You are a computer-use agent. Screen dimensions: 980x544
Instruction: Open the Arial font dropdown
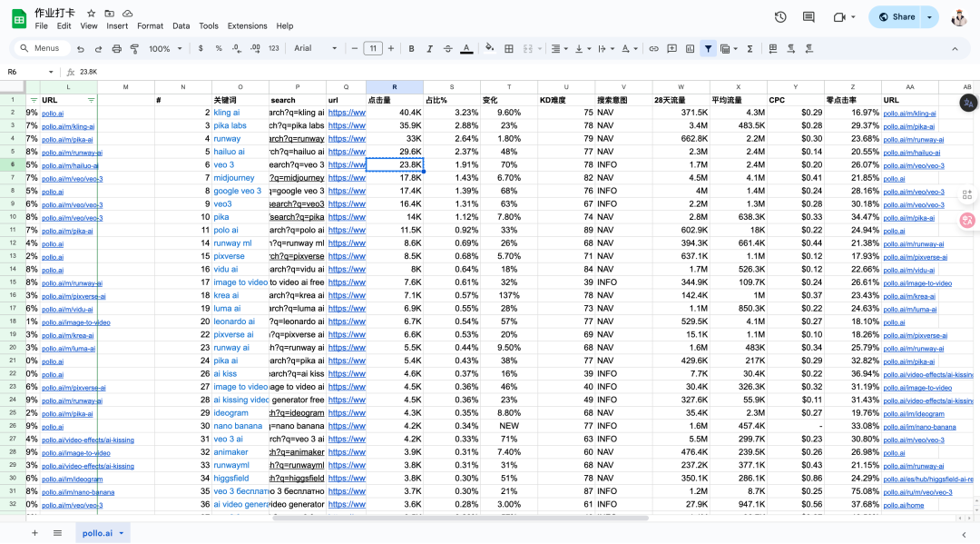(316, 48)
